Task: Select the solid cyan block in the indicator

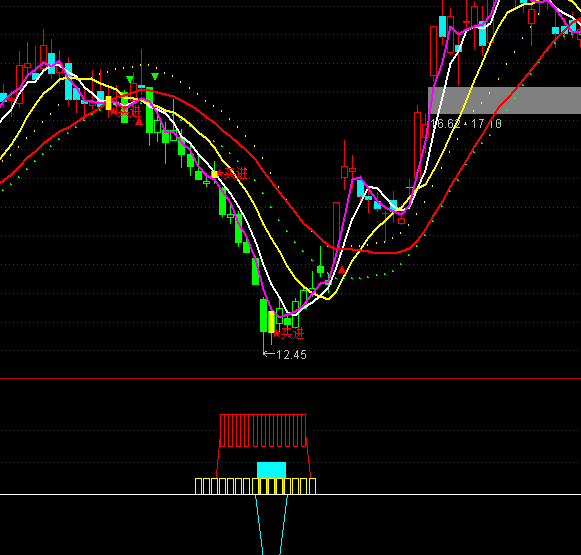Action: 271,470
